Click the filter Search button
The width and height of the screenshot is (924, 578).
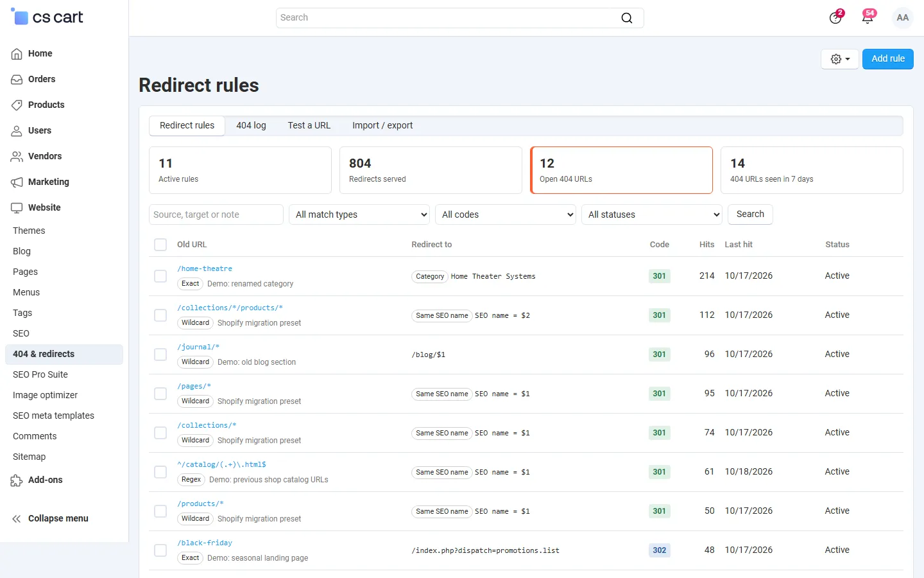point(750,215)
